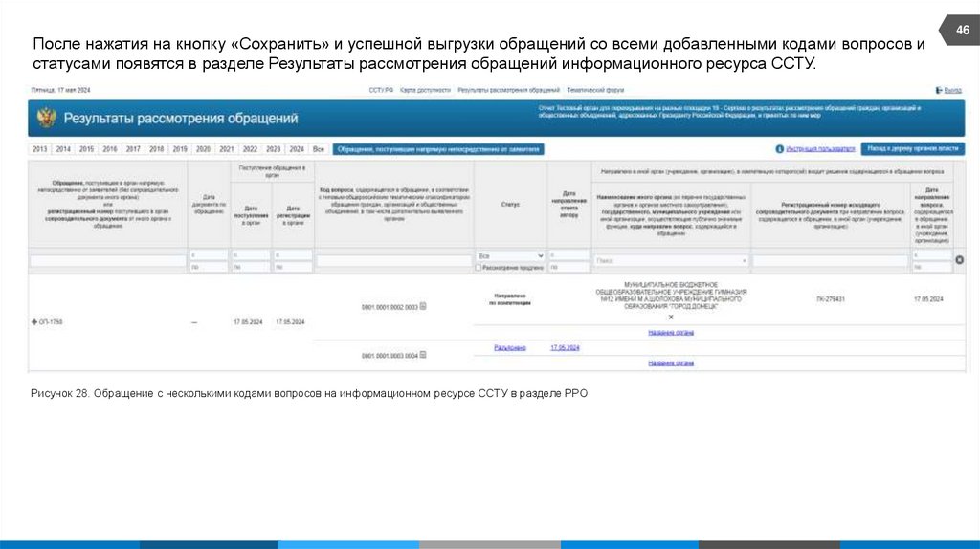Select the 2024 year tab
The image size is (980, 549).
pos(297,149)
